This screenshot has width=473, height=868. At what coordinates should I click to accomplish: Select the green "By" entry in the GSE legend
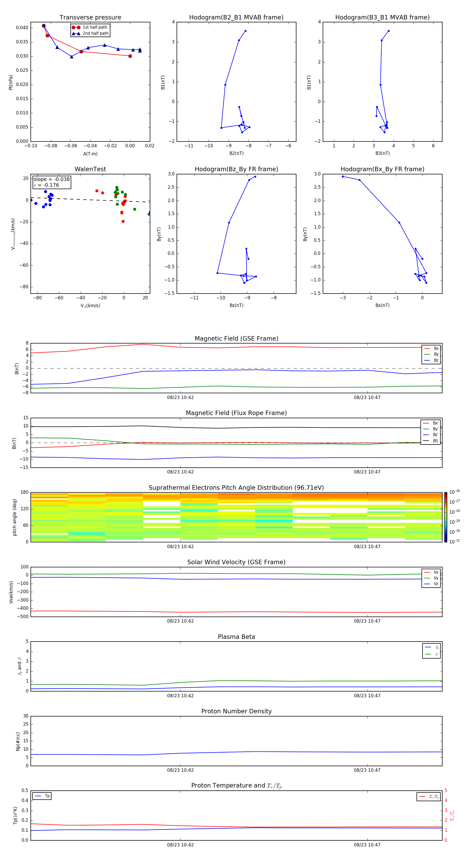click(x=431, y=354)
